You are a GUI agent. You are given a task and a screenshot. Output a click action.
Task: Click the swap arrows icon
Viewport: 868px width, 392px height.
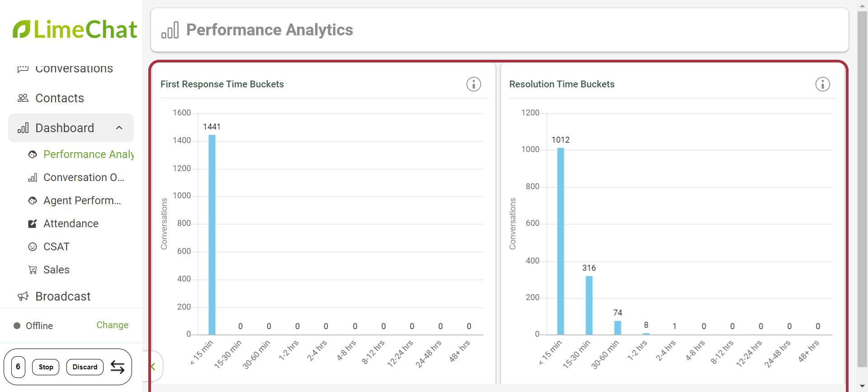click(x=118, y=367)
